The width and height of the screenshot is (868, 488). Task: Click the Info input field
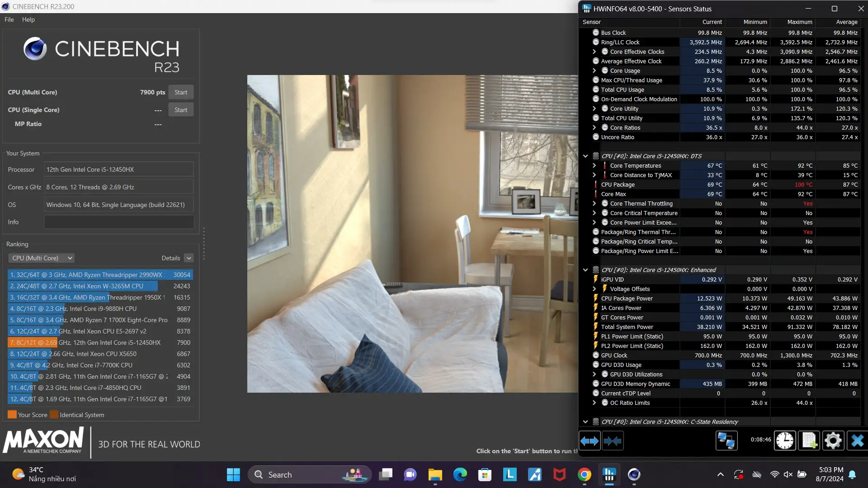point(118,222)
